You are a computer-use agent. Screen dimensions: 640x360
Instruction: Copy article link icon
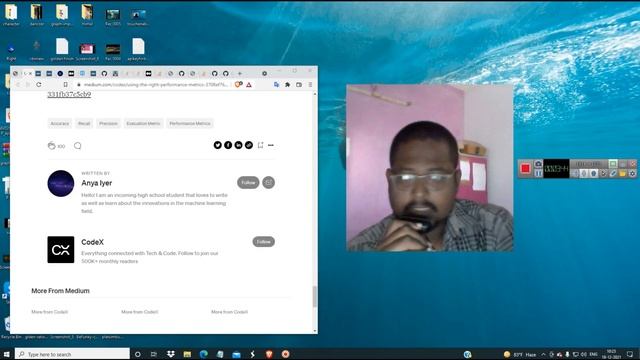[249, 145]
